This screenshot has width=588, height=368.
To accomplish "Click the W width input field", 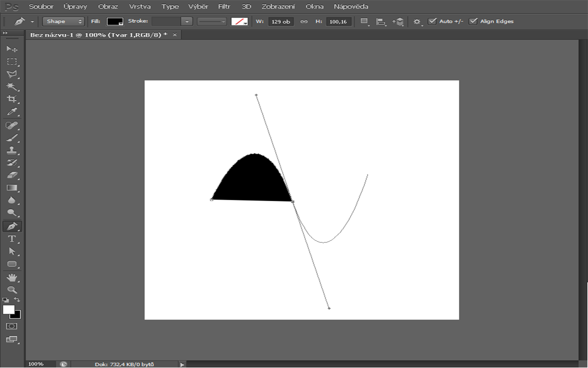I will click(x=281, y=22).
